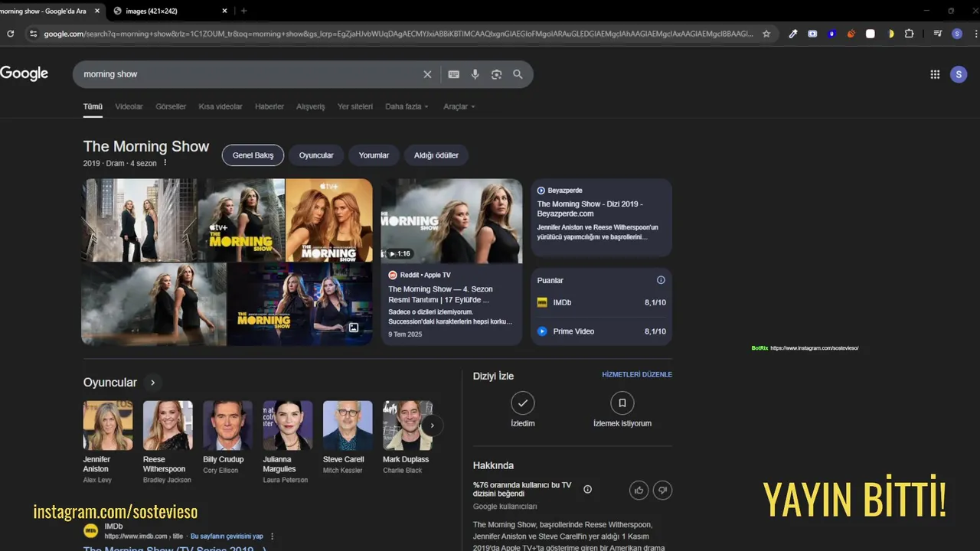Screen dimensions: 980x551
Task: Reload the page with the refresh icon
Action: point(10,34)
